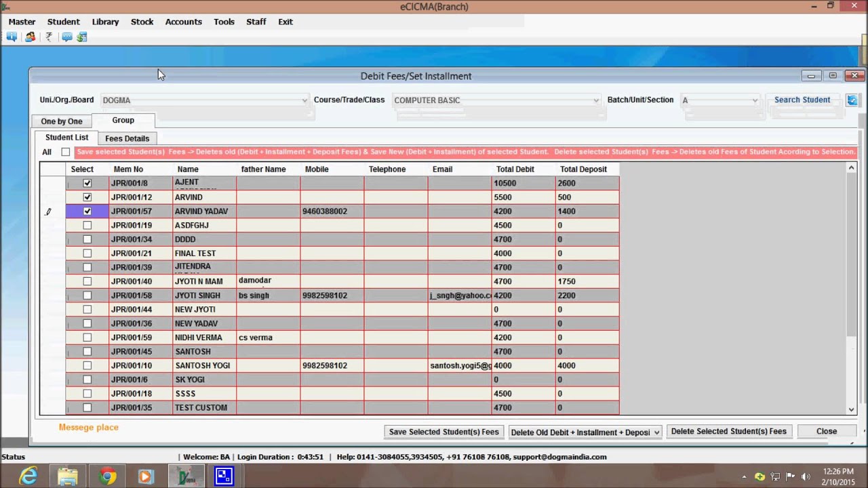This screenshot has width=868, height=488.
Task: Click Delete Selected Student(s) Fees button
Action: pos(729,431)
